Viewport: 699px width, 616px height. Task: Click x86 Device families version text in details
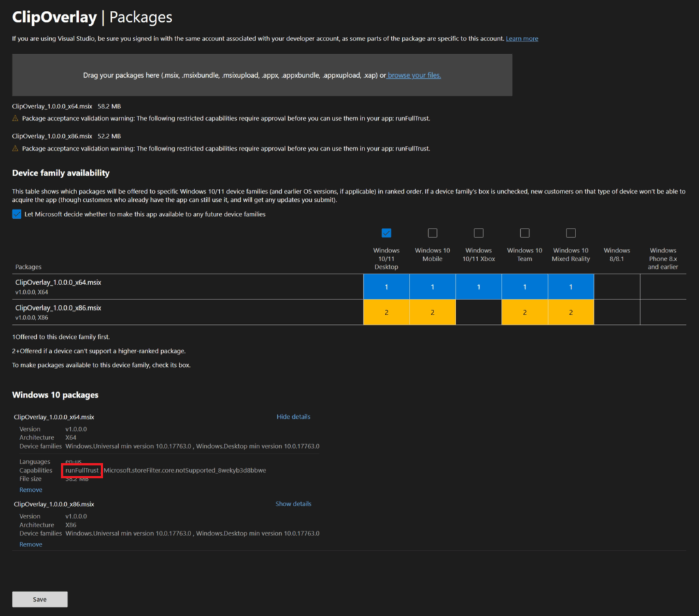(x=192, y=533)
